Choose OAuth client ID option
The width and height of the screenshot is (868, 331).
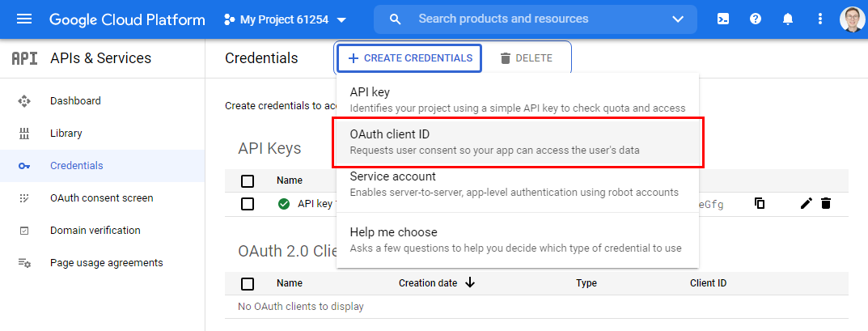point(518,142)
